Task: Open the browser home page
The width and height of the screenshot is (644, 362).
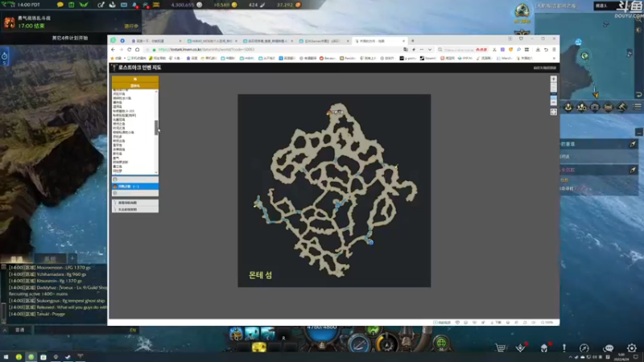Action: [137, 50]
